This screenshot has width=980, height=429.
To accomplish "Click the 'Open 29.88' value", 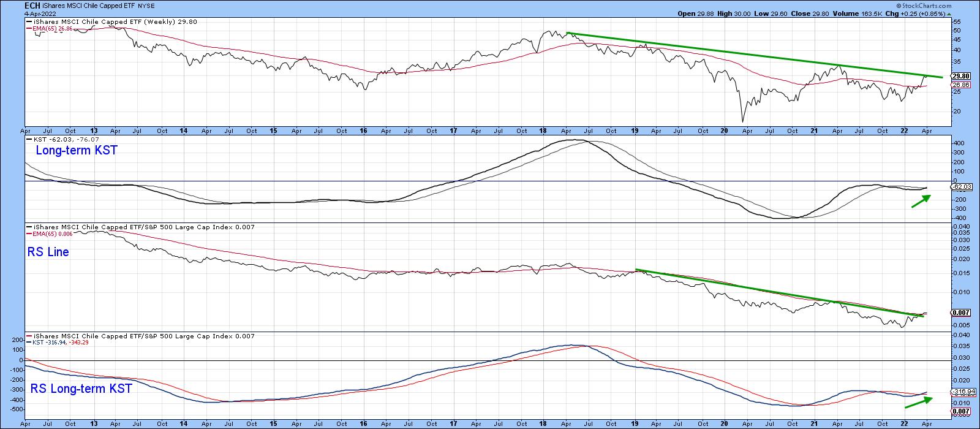I will point(696,13).
